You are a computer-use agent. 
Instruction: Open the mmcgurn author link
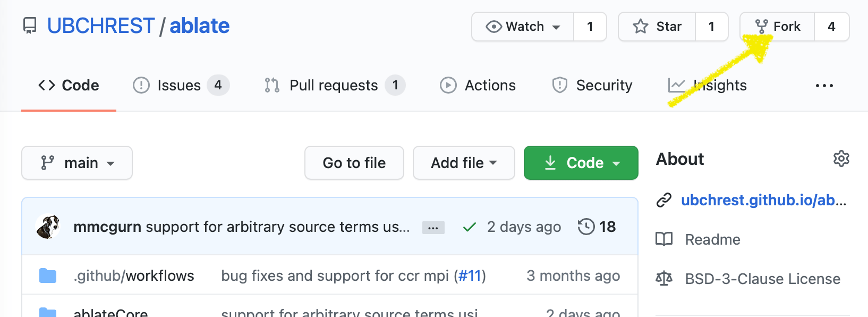click(107, 227)
